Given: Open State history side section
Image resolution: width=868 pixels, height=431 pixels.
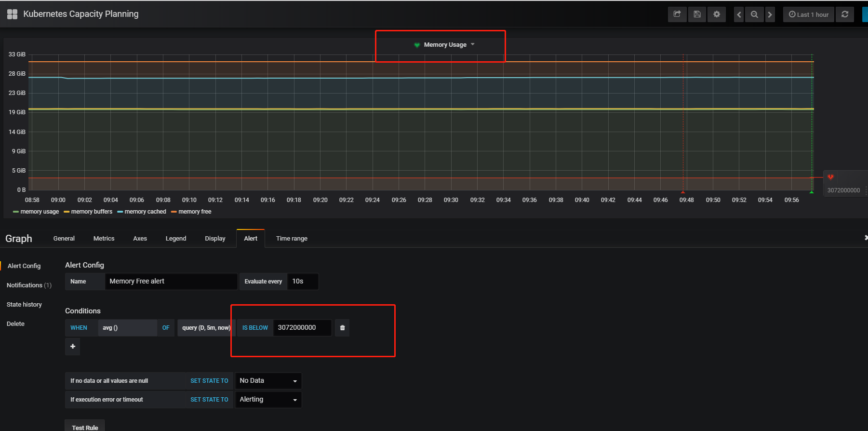Looking at the screenshot, I should pos(24,305).
